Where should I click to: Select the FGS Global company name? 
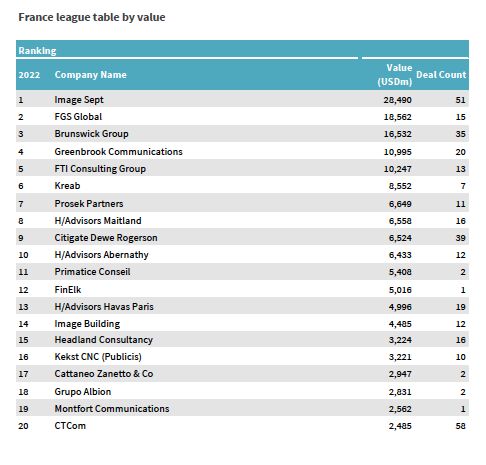78,117
